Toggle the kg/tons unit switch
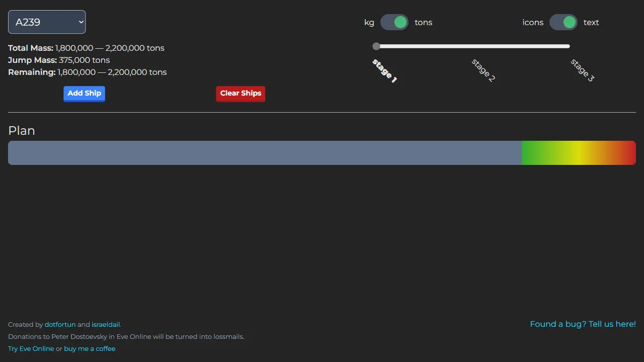The image size is (644, 362). (x=394, y=22)
